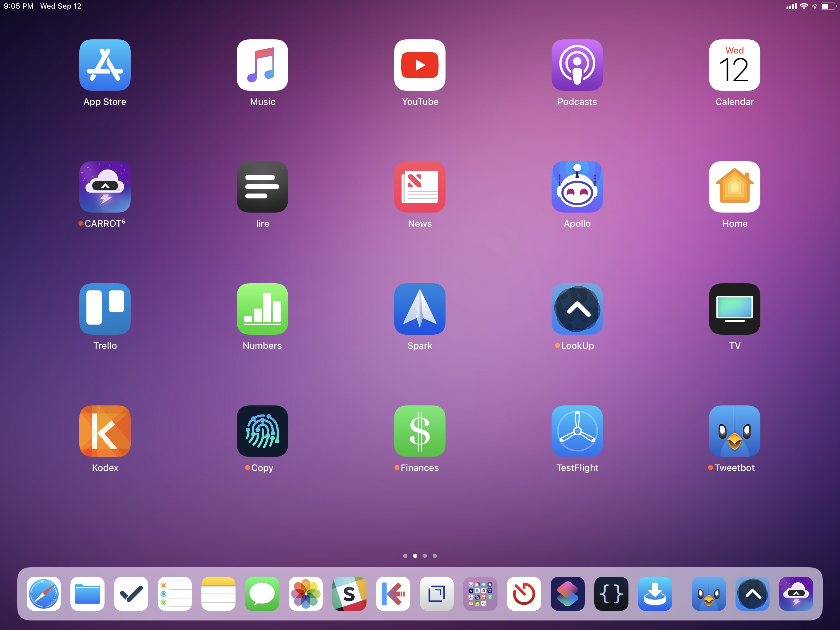Open Slack from the dock
The width and height of the screenshot is (840, 630).
[x=349, y=594]
